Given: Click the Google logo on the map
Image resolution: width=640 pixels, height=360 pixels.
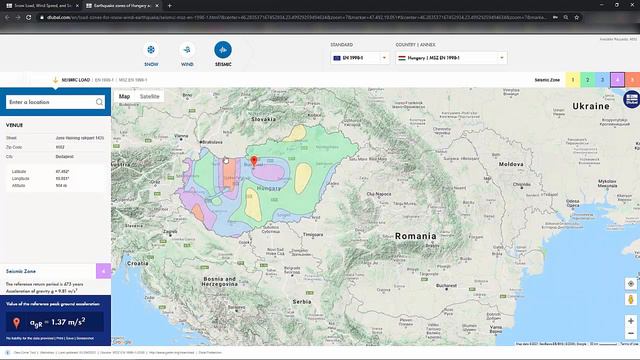Looking at the screenshot, I should click(x=122, y=342).
